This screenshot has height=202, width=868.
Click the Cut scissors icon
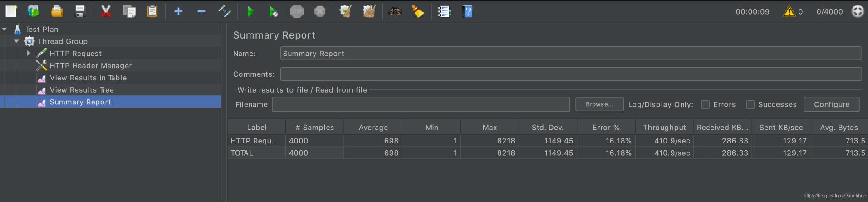[106, 11]
